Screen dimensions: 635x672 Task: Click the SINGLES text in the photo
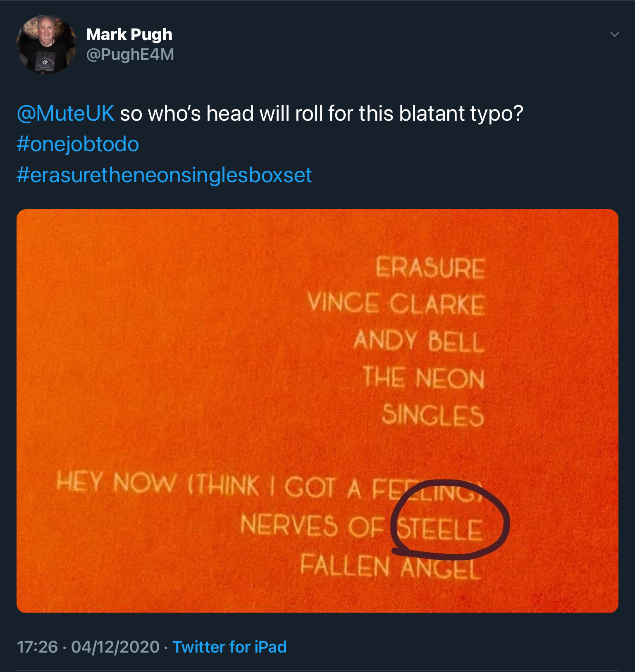(433, 415)
